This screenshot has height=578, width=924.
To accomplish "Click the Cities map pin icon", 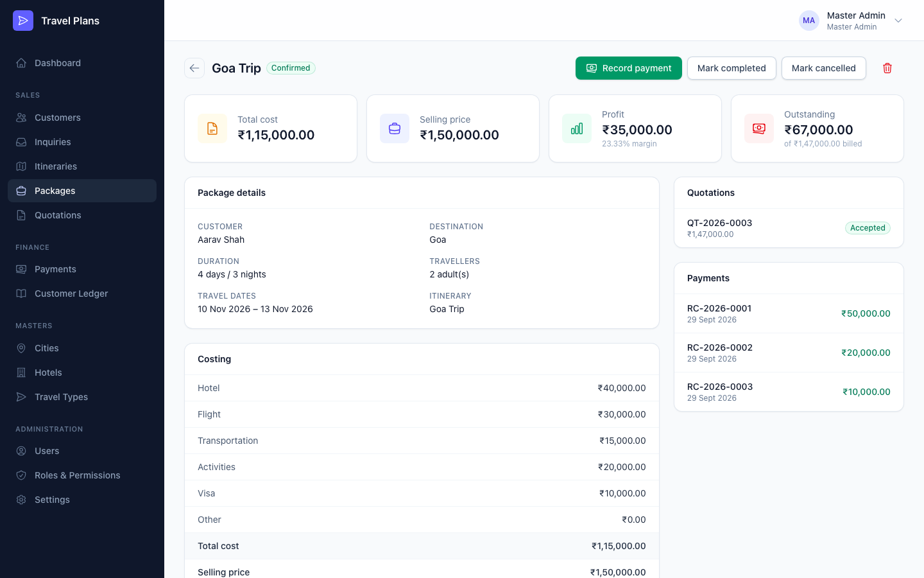I will tap(21, 348).
